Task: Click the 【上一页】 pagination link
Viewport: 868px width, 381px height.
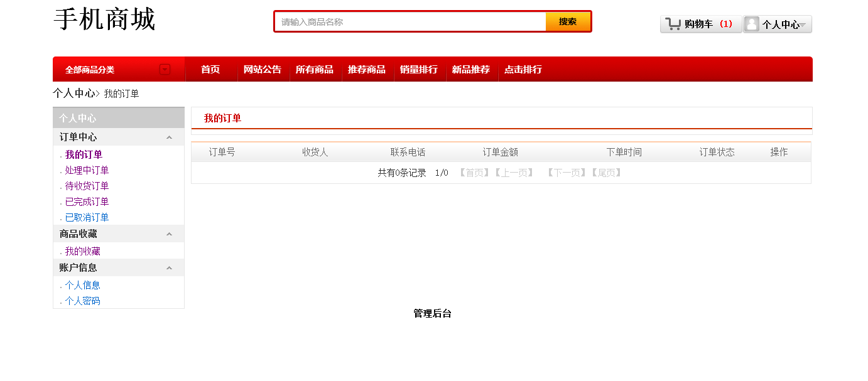Action: (513, 173)
